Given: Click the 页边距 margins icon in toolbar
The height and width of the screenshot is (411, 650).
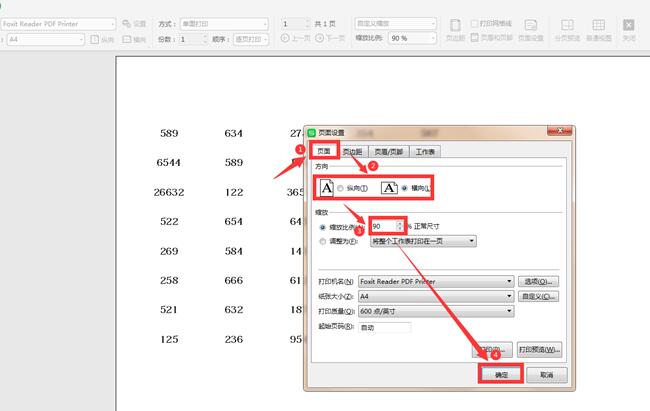Looking at the screenshot, I should (x=454, y=26).
